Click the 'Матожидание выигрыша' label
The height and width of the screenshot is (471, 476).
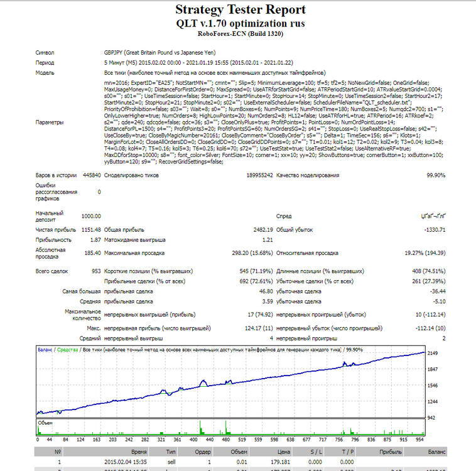pyautogui.click(x=135, y=240)
